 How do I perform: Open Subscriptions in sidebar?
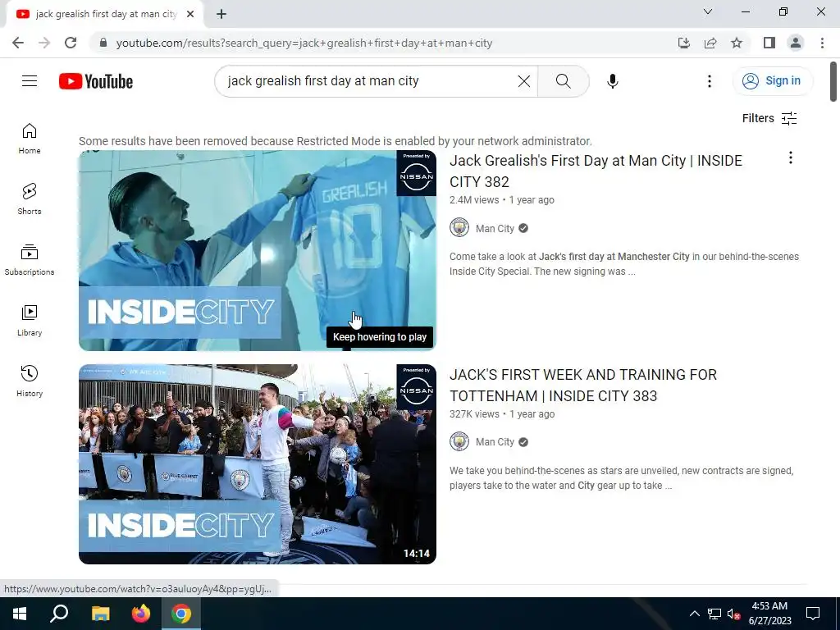click(30, 260)
